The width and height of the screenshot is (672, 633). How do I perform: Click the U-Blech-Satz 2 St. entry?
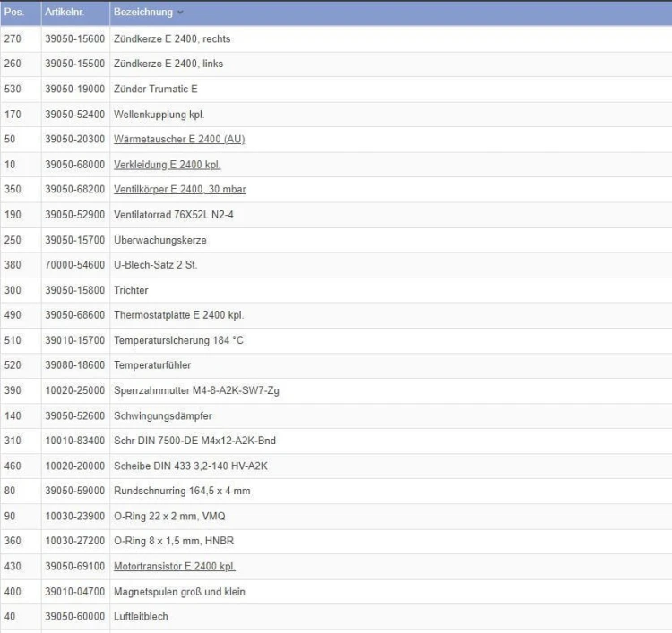(156, 265)
